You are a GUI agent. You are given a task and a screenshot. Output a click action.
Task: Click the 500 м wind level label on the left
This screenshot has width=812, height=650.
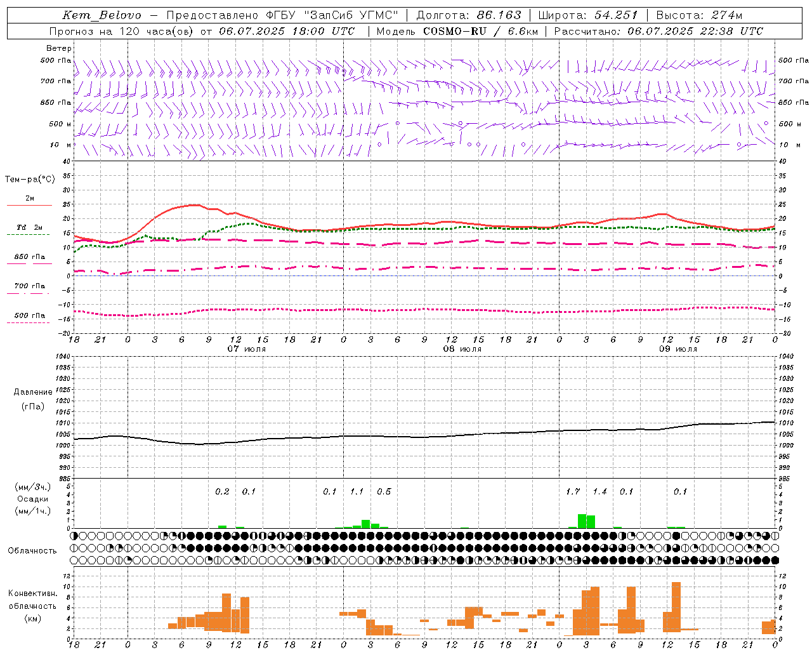pyautogui.click(x=60, y=124)
